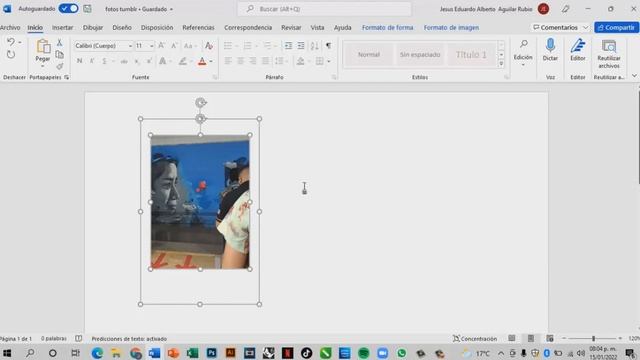640x360 pixels.
Task: Click the Comentarios button
Action: pos(560,27)
